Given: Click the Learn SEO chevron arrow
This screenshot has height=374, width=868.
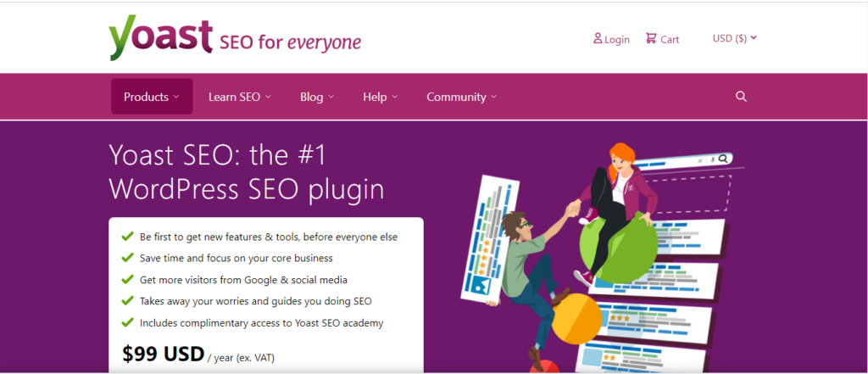Looking at the screenshot, I should 268,97.
